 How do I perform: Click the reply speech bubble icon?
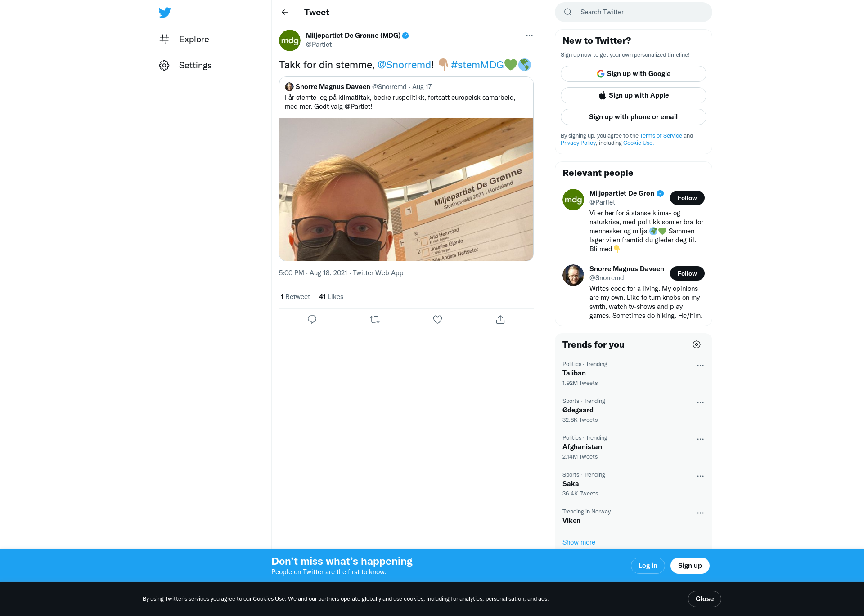(x=312, y=319)
